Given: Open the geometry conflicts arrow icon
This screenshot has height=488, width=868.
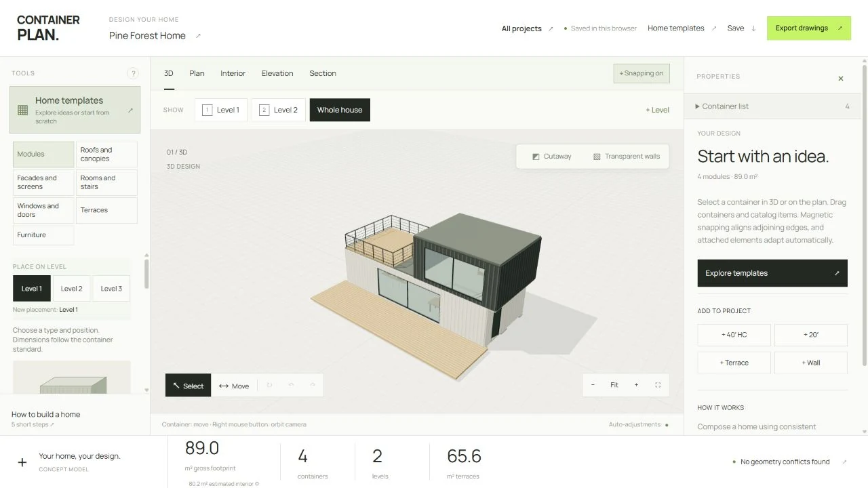Looking at the screenshot, I should (844, 462).
